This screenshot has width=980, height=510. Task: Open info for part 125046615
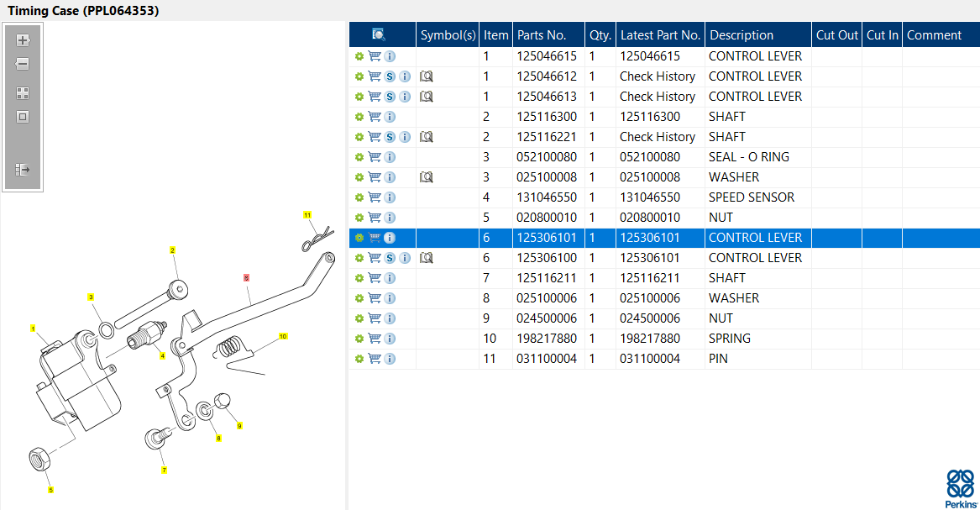point(390,56)
